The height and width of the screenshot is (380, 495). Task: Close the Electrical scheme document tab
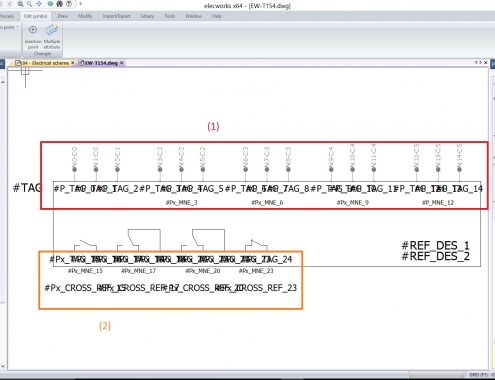point(73,63)
